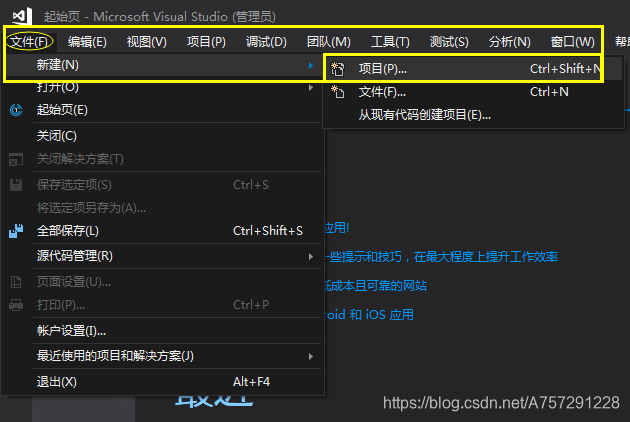Click the start page icon beside 起始页(E)

point(16,110)
